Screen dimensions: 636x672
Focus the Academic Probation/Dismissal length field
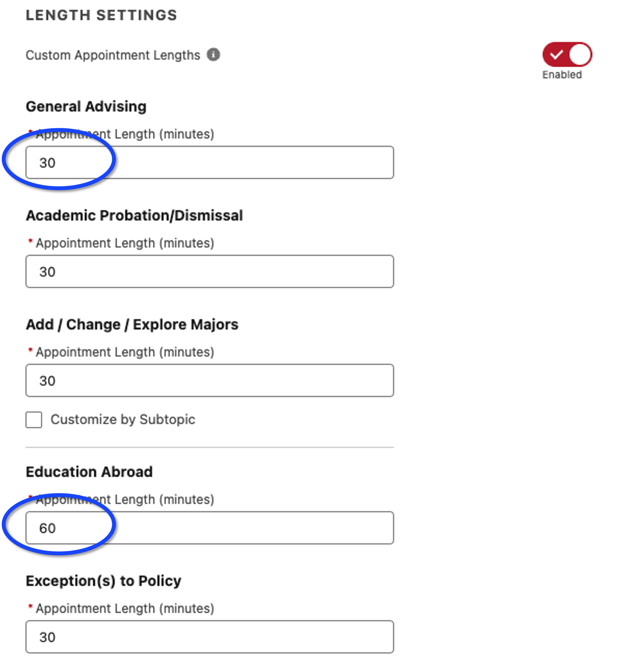(209, 272)
